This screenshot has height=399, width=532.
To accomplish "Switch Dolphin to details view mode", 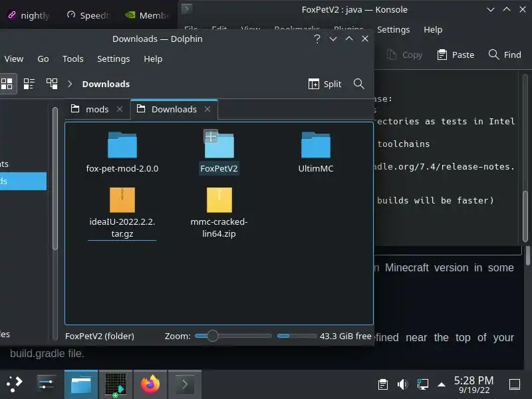I will (52, 84).
